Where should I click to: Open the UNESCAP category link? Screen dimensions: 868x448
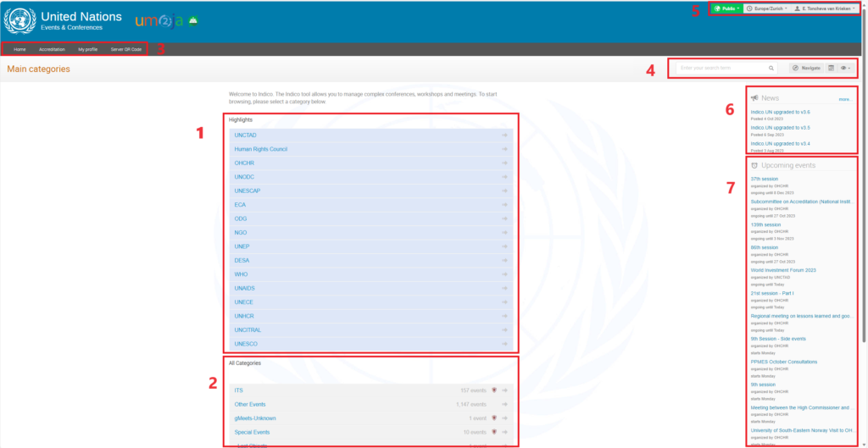click(248, 191)
